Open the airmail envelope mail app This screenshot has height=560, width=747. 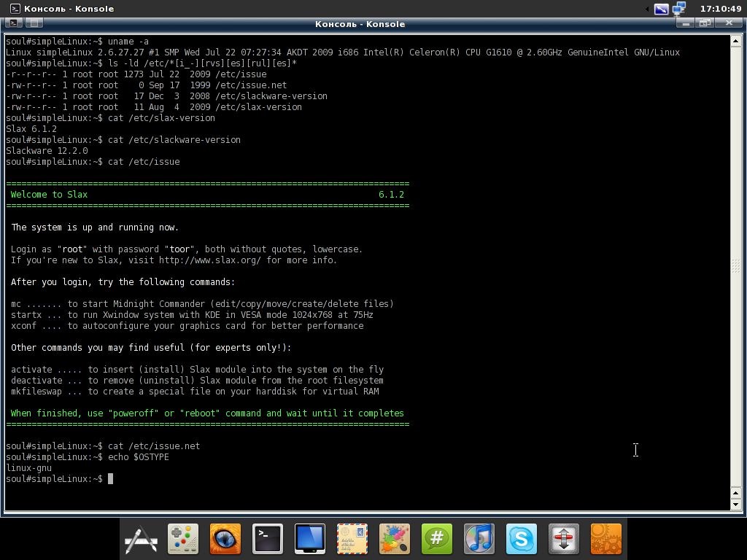pos(352,539)
